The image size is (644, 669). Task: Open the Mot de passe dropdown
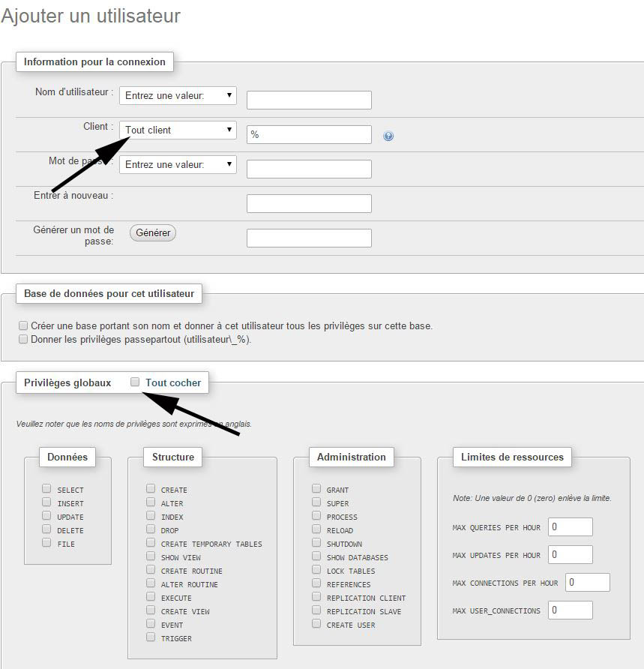point(178,164)
